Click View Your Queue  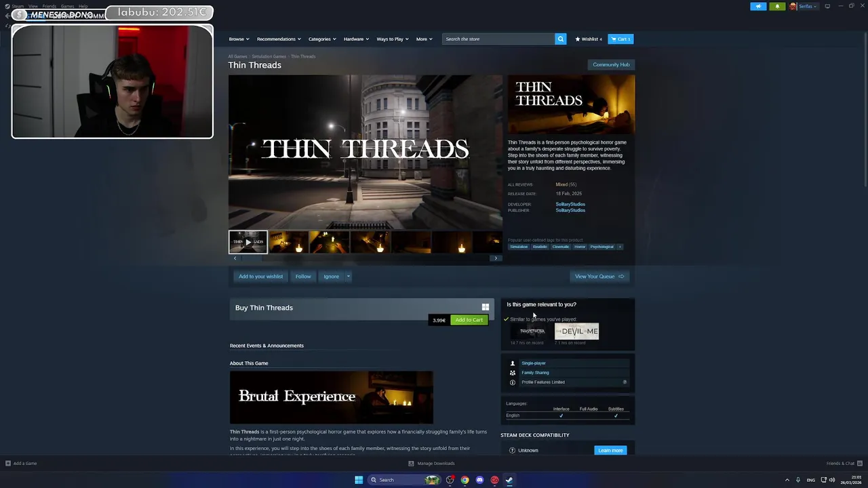599,276
